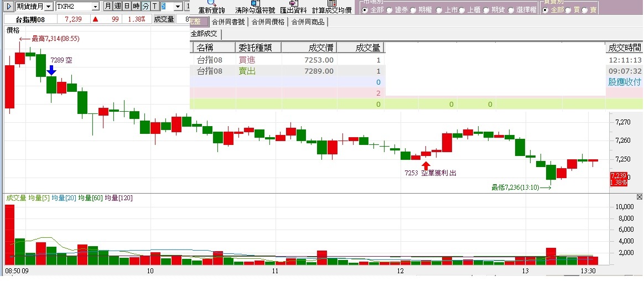This screenshot has height=281, width=644.
Task: Click the 7,239 last price value
Action: 74,19
